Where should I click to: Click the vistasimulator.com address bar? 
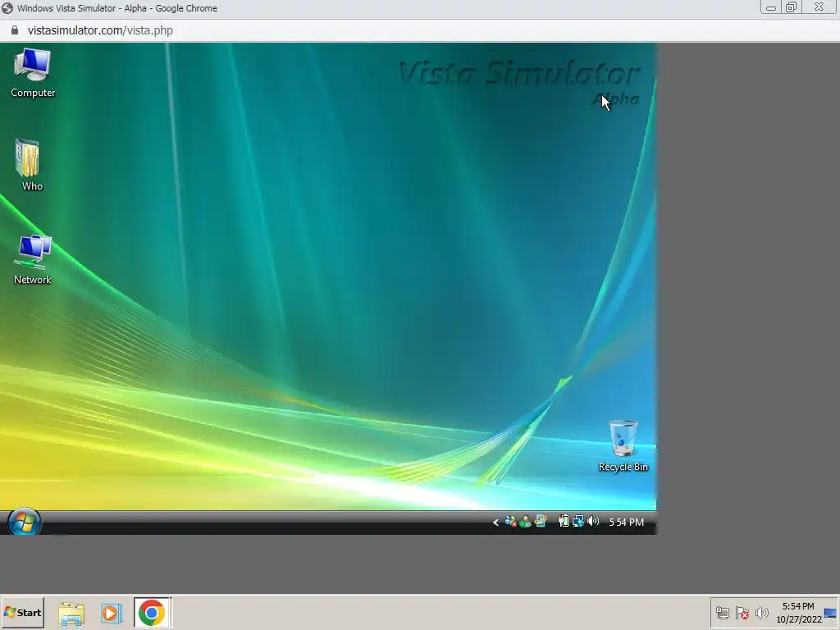pos(420,30)
